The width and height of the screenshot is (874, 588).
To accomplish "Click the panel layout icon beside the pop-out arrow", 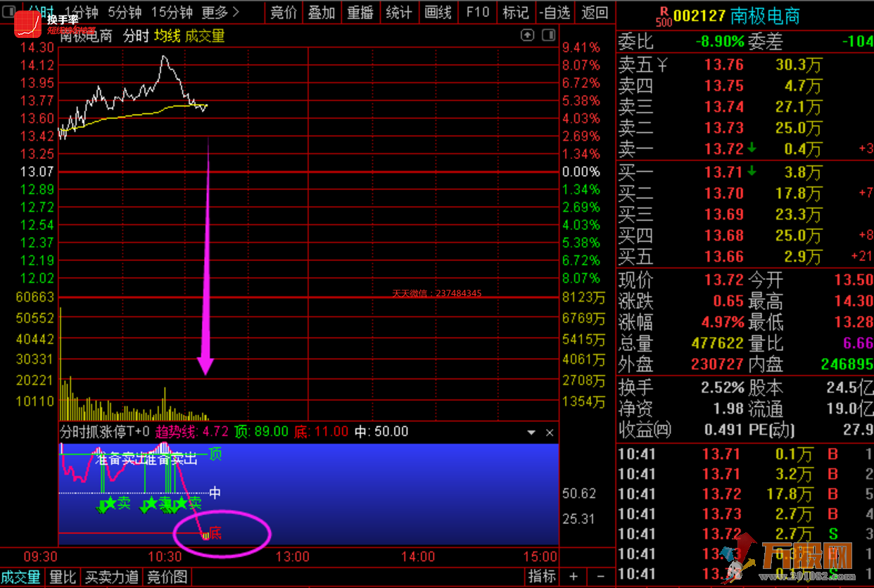I will [547, 35].
